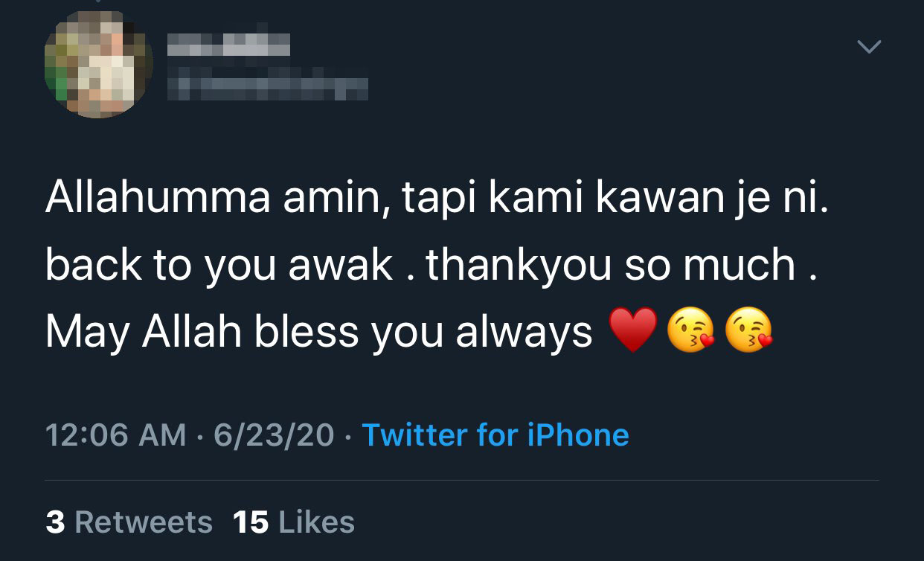Open the blurred display name profile
The image size is (924, 561).
pyautogui.click(x=228, y=45)
